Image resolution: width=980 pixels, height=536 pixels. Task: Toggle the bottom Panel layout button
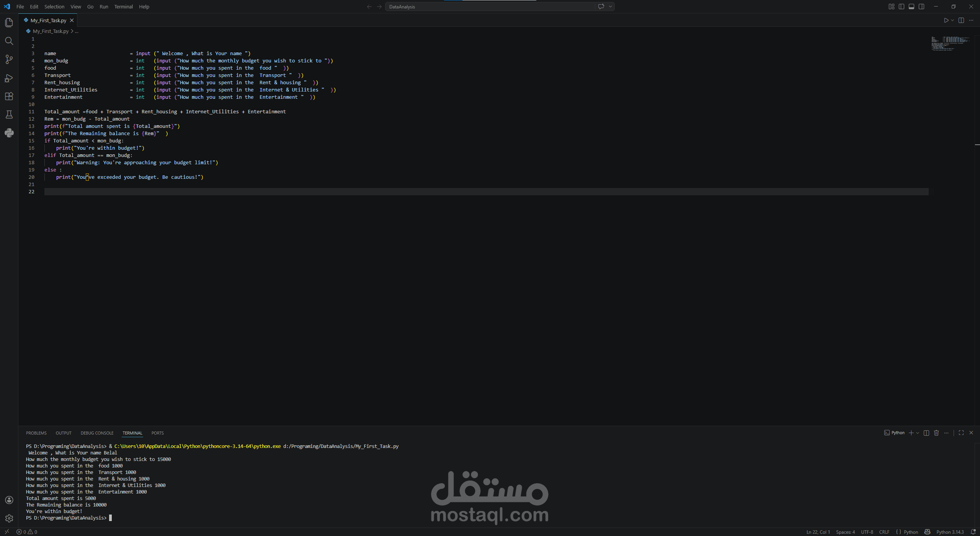pyautogui.click(x=911, y=7)
